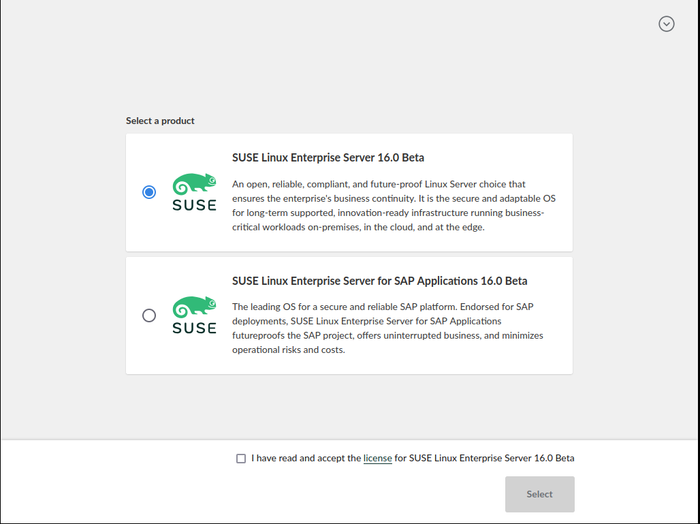700x524 pixels.
Task: Click the 'I have read and accept the' label text
Action: (x=306, y=458)
